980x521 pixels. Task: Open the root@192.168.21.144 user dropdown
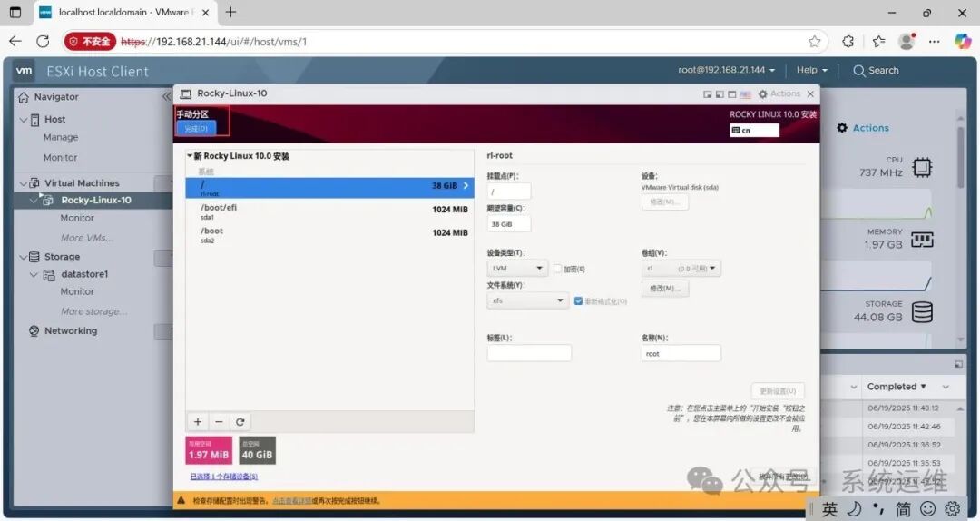click(726, 70)
